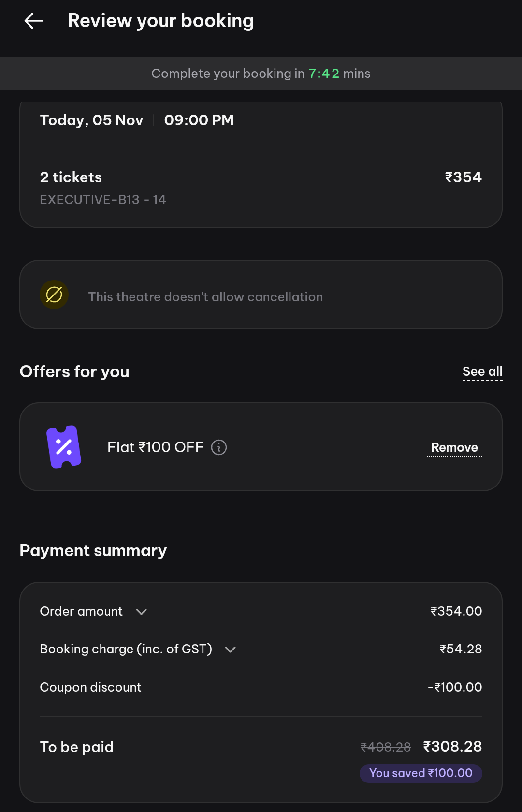Tap the Flat ₹100 OFF offer text
The width and height of the screenshot is (522, 812).
click(155, 447)
